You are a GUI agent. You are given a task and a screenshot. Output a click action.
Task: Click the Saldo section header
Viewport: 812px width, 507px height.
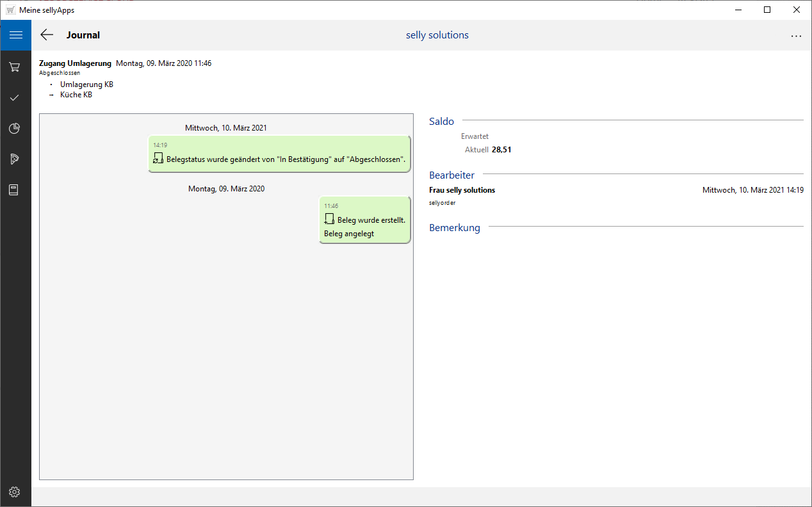click(x=441, y=122)
